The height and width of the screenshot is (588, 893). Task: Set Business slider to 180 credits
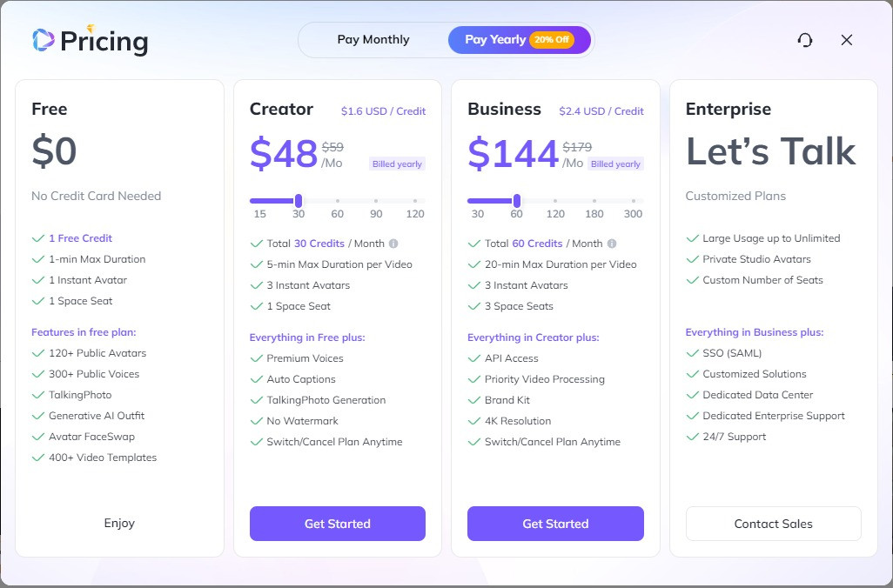(x=594, y=201)
